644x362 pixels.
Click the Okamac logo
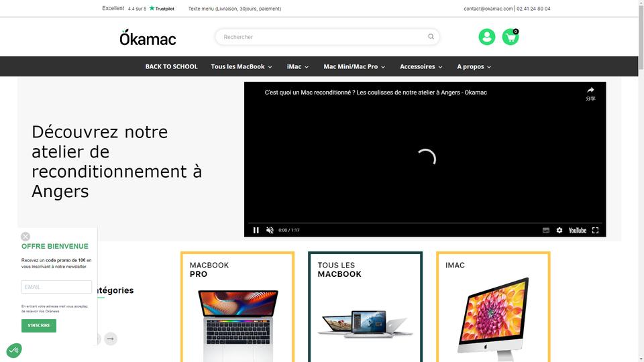[x=148, y=38]
